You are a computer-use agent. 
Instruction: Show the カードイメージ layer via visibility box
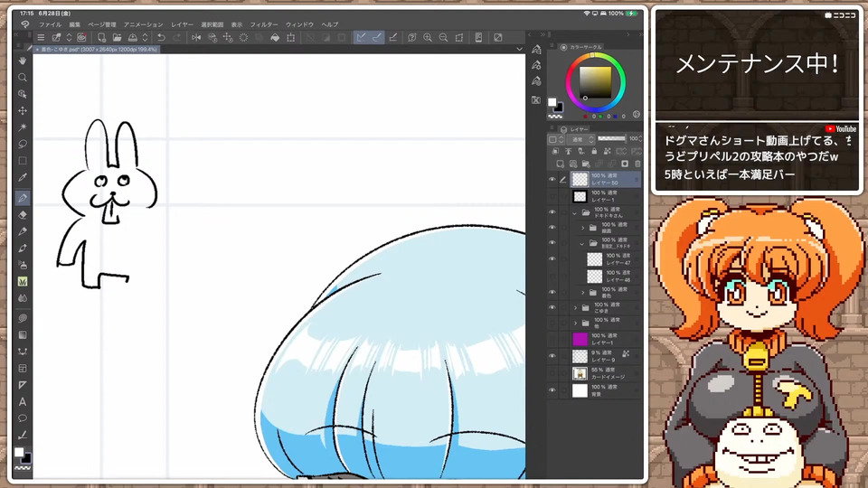pos(552,373)
